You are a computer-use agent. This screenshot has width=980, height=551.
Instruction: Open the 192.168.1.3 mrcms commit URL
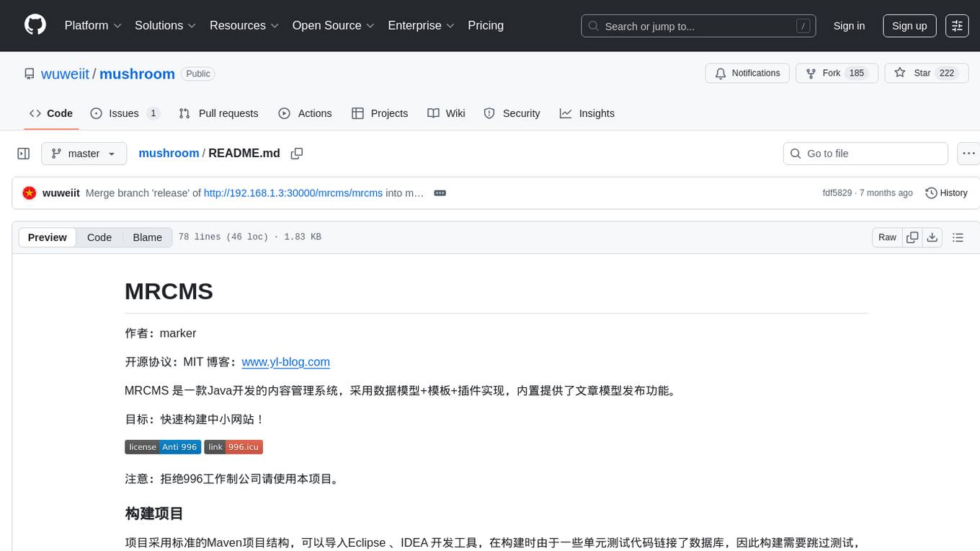293,193
